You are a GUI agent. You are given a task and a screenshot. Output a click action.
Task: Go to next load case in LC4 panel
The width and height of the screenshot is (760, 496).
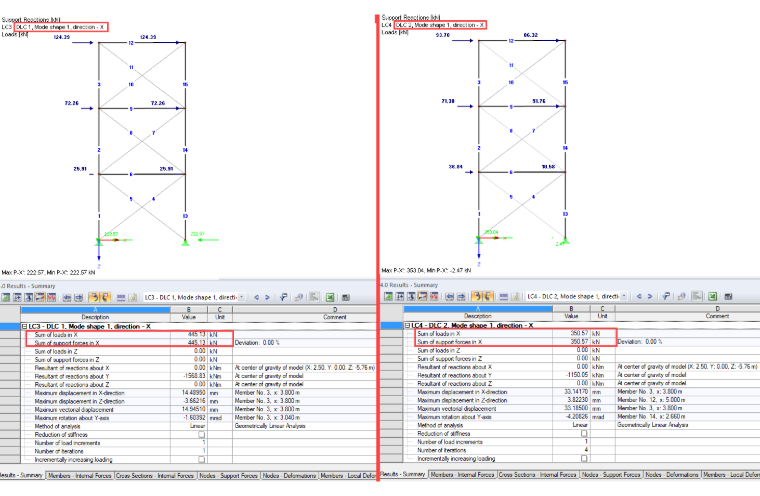click(649, 296)
